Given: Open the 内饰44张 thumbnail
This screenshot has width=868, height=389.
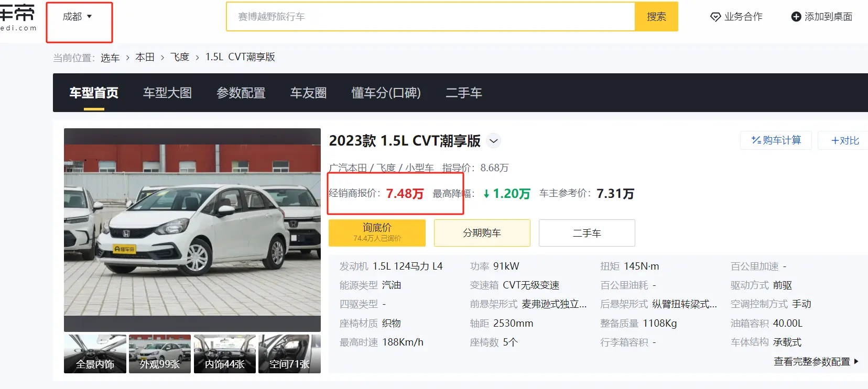Looking at the screenshot, I should click(225, 354).
